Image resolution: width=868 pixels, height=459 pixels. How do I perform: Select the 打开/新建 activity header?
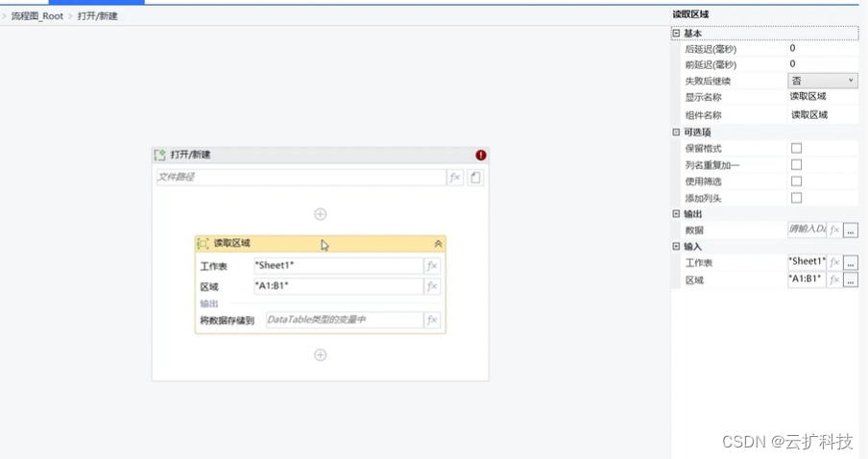click(x=320, y=155)
